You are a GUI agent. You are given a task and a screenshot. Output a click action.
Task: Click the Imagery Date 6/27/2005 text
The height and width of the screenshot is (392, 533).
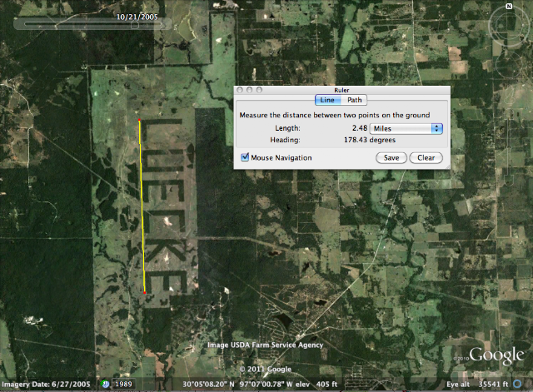click(x=46, y=385)
